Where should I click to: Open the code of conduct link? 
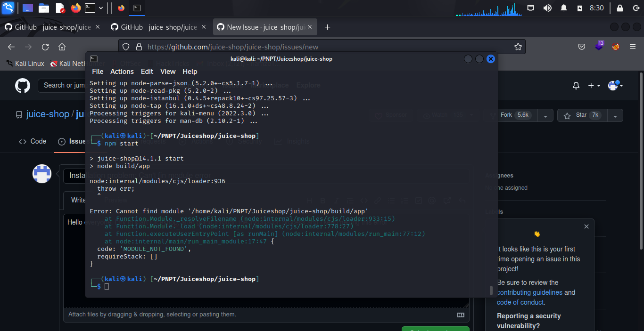(520, 302)
